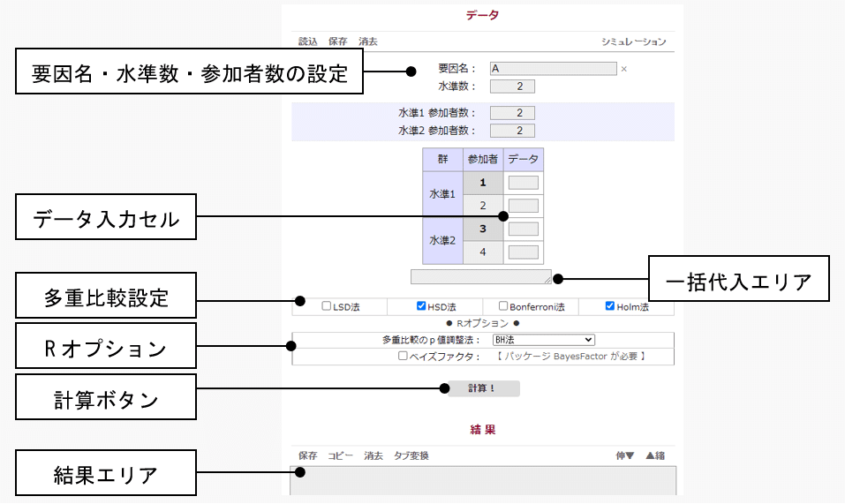Viewport: 845px width, 504px height.
Task: Click the 参加者 column header
Action: pos(483,160)
